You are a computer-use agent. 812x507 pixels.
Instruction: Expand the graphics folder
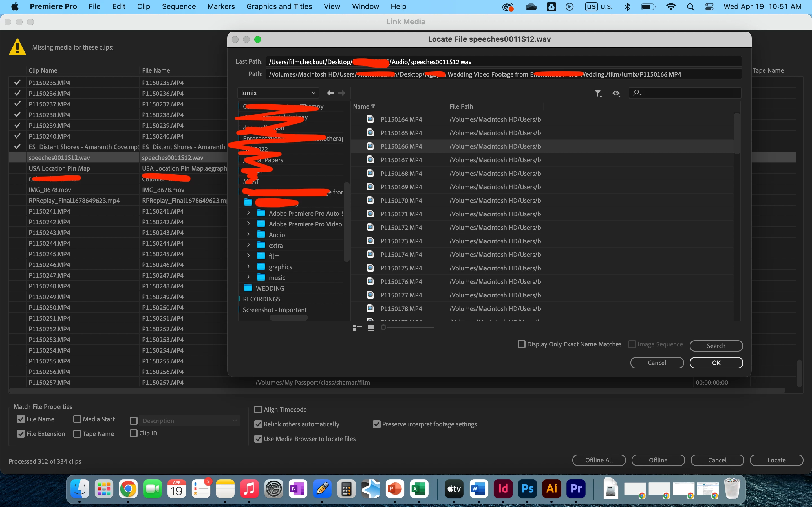248,266
